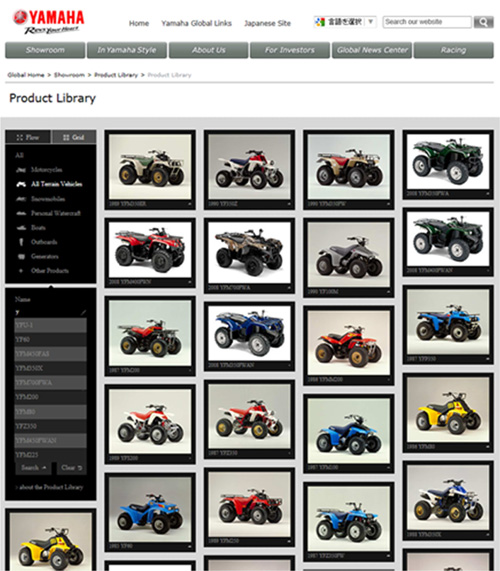Select the Boats category icon
Image resolution: width=500 pixels, height=571 pixels.
point(21,228)
